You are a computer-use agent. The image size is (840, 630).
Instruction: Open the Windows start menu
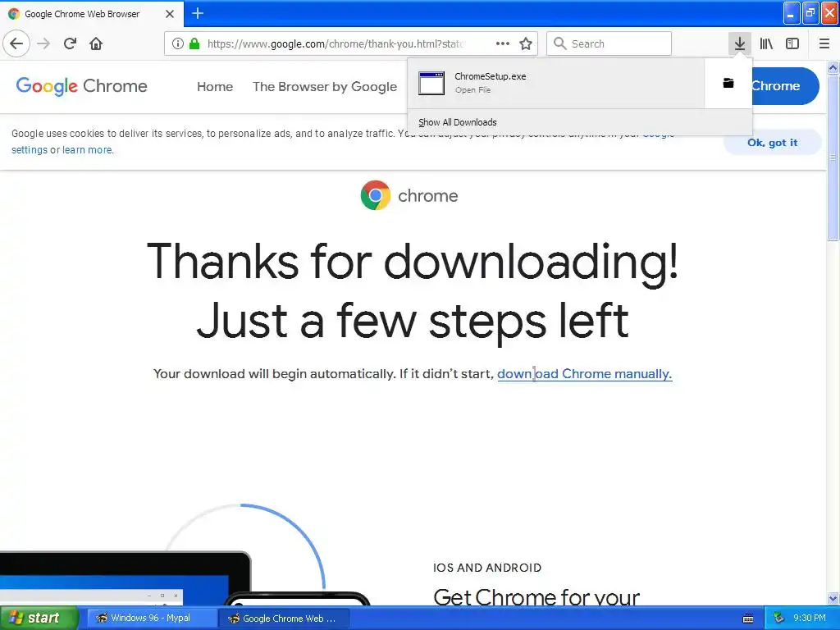[39, 619]
